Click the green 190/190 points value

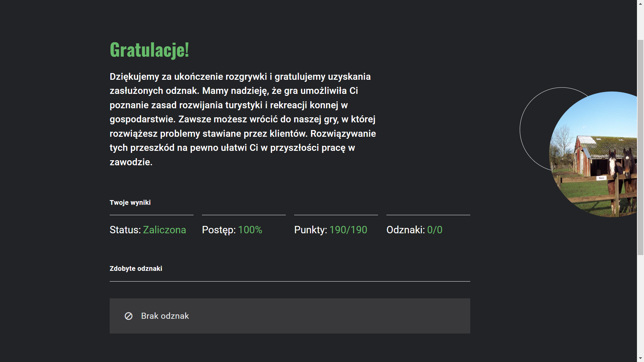348,230
